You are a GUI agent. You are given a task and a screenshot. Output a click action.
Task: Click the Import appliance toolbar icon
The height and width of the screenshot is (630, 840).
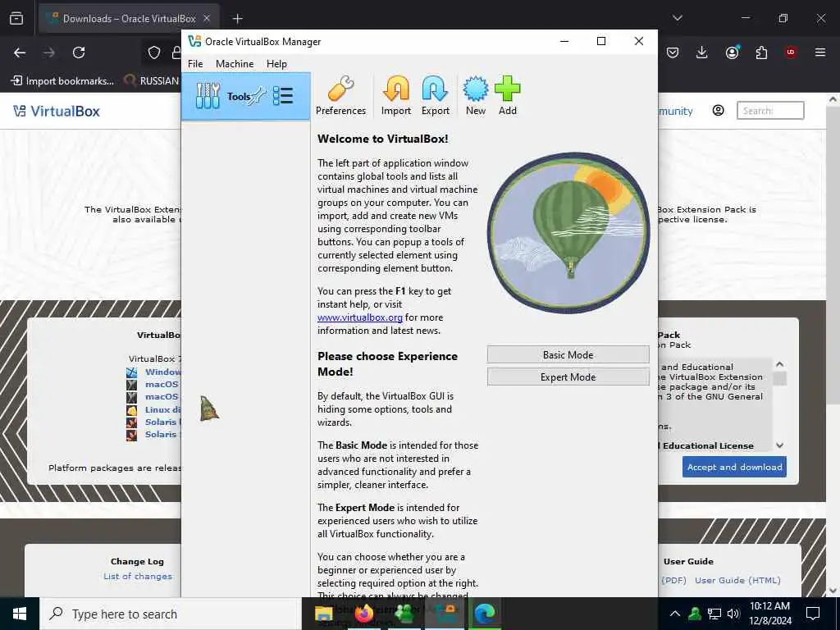point(396,96)
